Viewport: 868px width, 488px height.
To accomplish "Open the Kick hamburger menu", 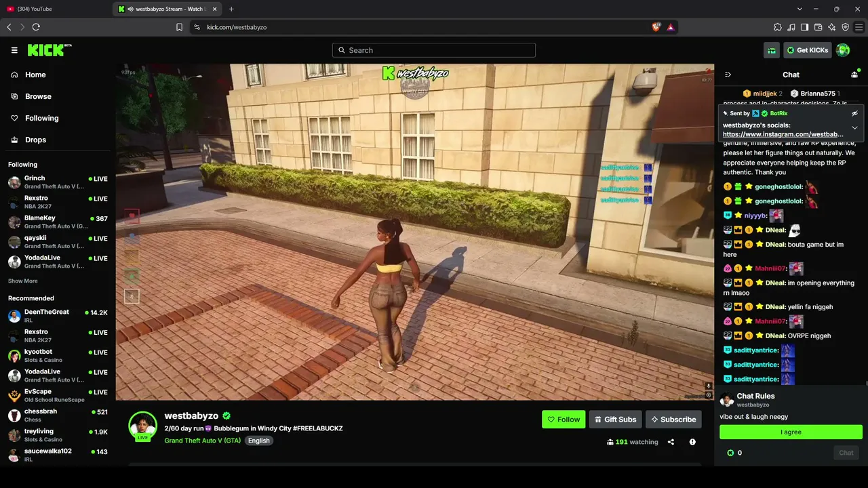I will pyautogui.click(x=14, y=50).
